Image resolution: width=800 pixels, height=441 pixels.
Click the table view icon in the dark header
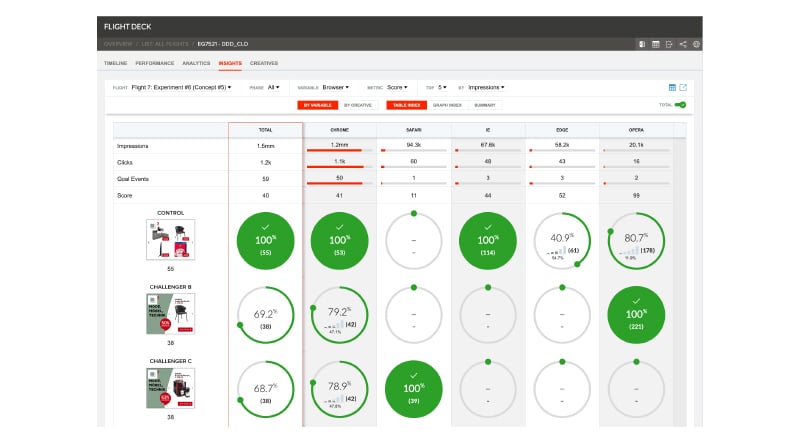coord(656,44)
